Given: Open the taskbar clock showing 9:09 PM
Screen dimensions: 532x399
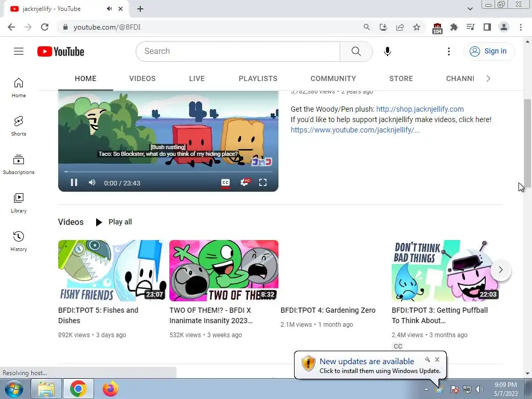Looking at the screenshot, I should click(506, 389).
